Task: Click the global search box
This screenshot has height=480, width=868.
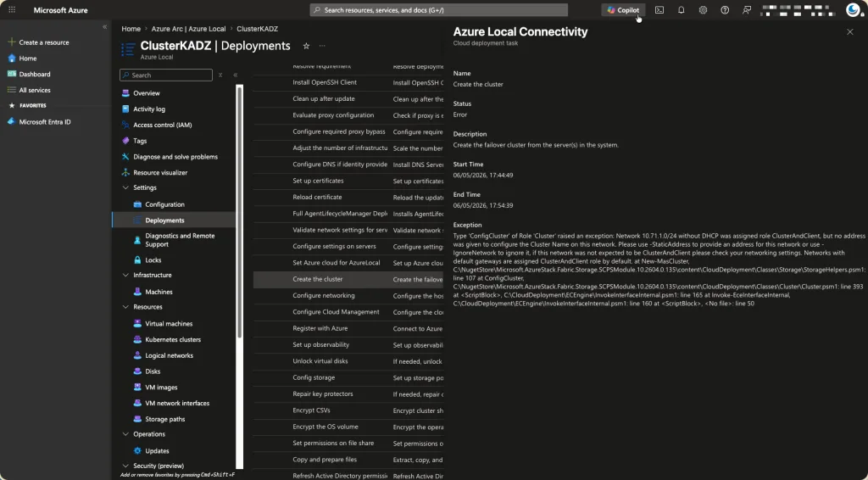Action: click(438, 10)
